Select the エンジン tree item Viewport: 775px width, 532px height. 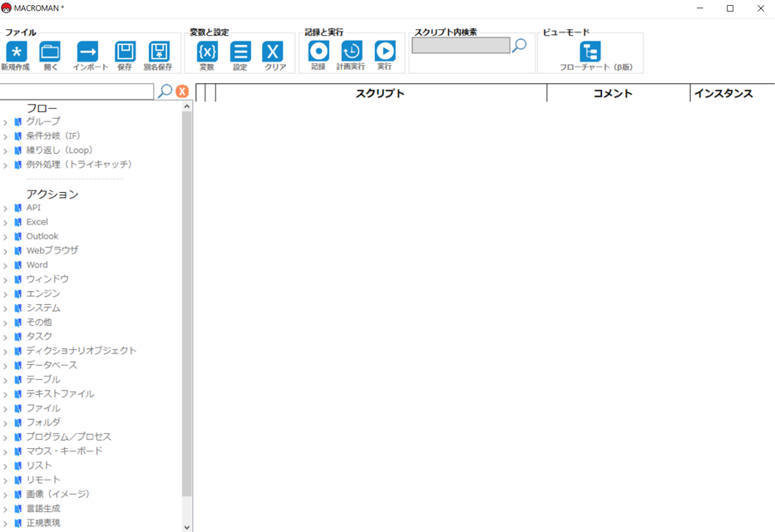[x=43, y=293]
